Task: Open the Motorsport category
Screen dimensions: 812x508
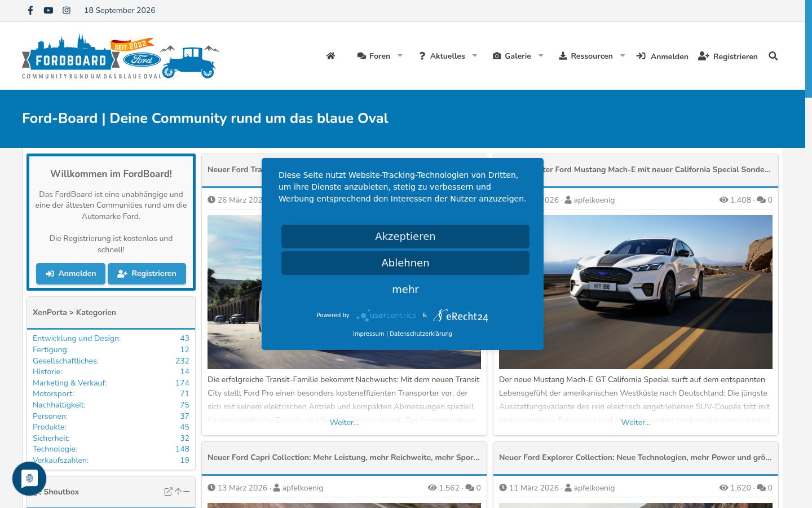Action: coord(53,393)
